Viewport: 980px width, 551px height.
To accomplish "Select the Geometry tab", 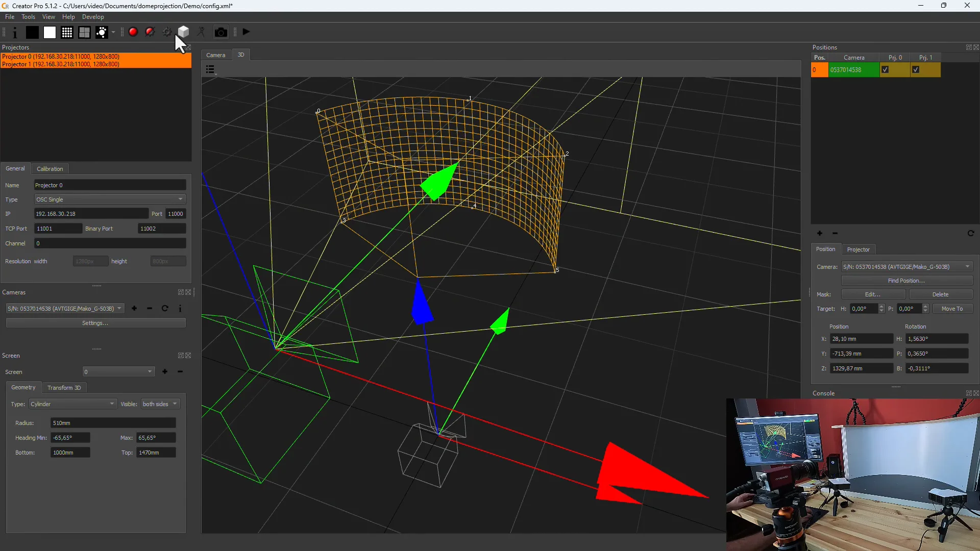I will (23, 387).
